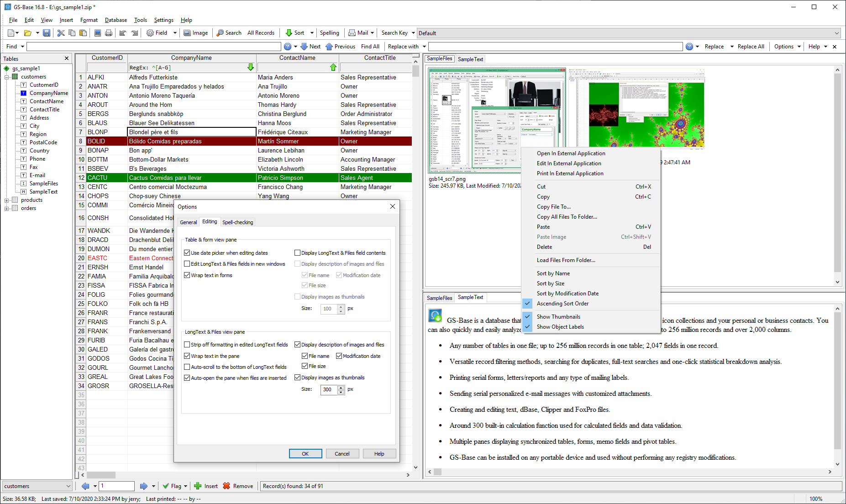Screen dimensions: 846x504
Task: Click the Replace help question icon
Action: click(x=689, y=47)
